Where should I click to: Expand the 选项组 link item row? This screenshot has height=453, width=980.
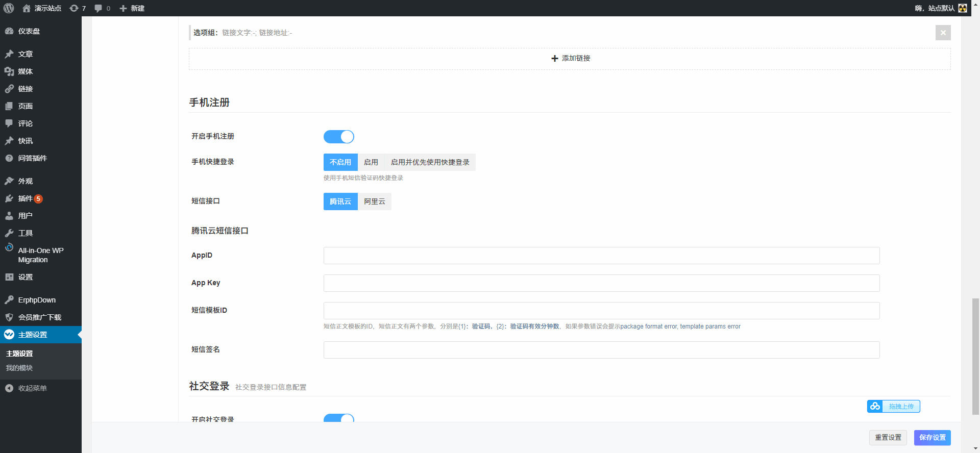coord(561,33)
